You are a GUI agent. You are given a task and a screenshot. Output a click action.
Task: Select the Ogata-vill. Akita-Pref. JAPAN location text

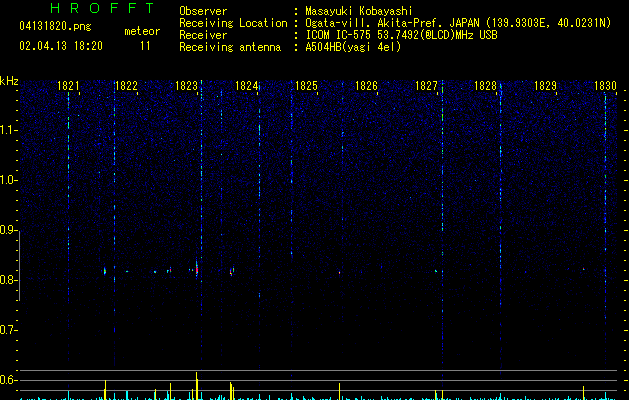tap(458, 23)
